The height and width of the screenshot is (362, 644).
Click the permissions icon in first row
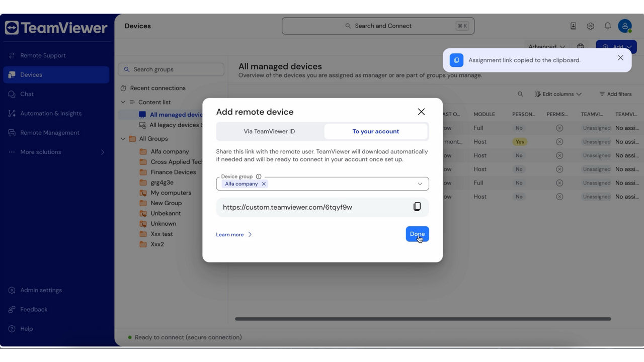tap(559, 128)
